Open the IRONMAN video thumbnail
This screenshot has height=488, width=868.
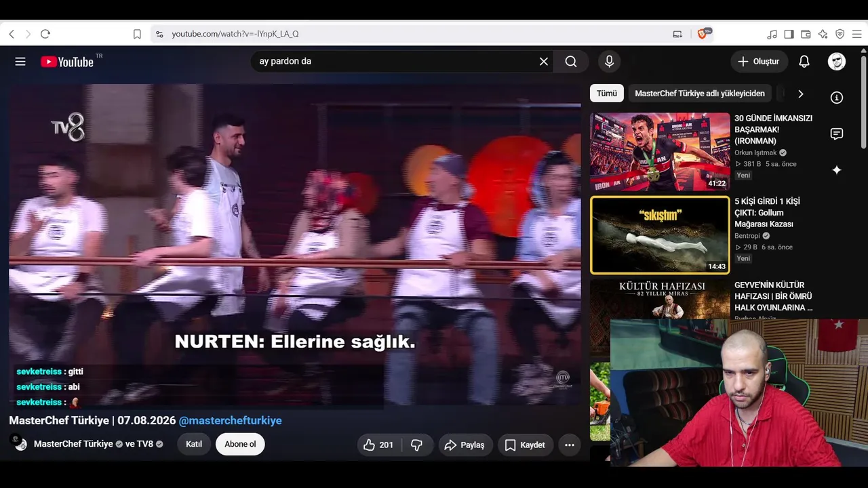point(660,152)
